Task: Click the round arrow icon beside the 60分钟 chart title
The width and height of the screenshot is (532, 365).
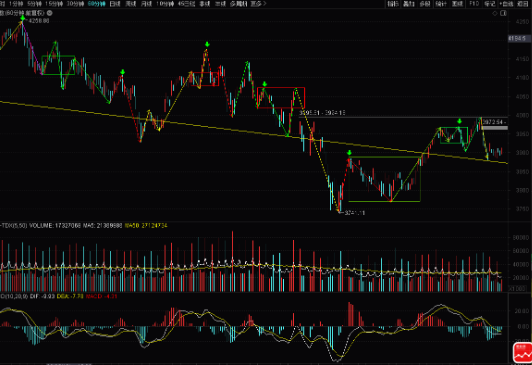Action: click(50, 13)
